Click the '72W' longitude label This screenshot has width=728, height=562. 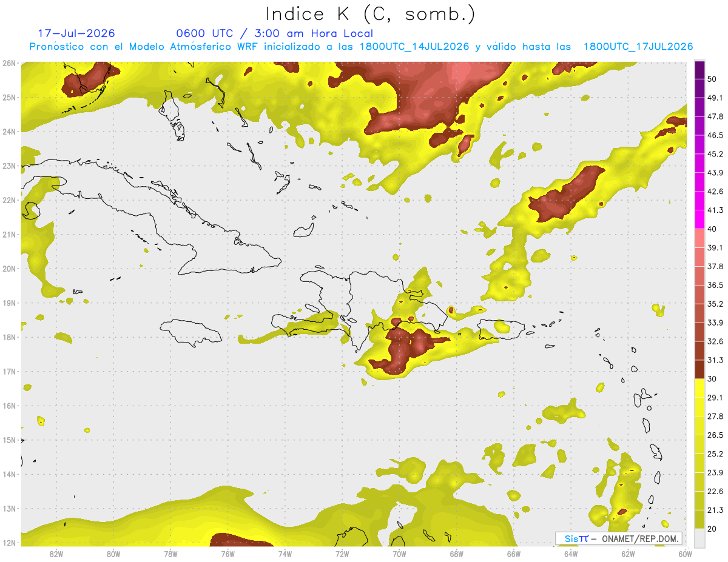pos(342,554)
